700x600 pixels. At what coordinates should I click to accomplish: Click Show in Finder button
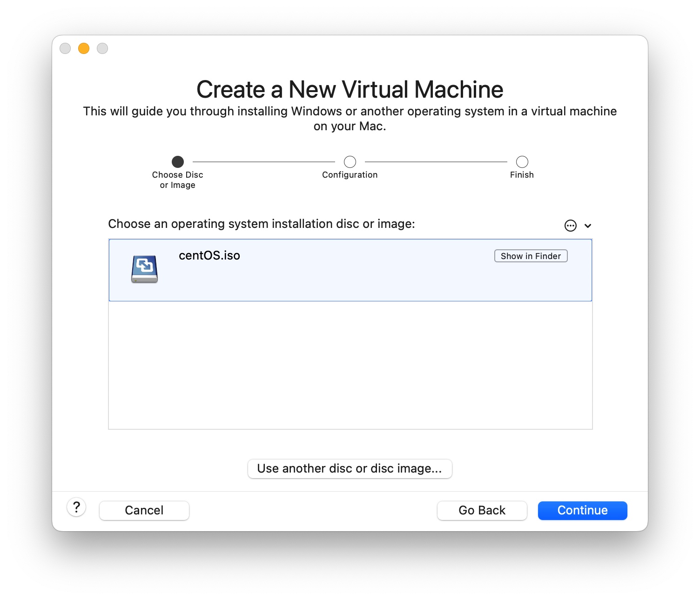click(531, 256)
